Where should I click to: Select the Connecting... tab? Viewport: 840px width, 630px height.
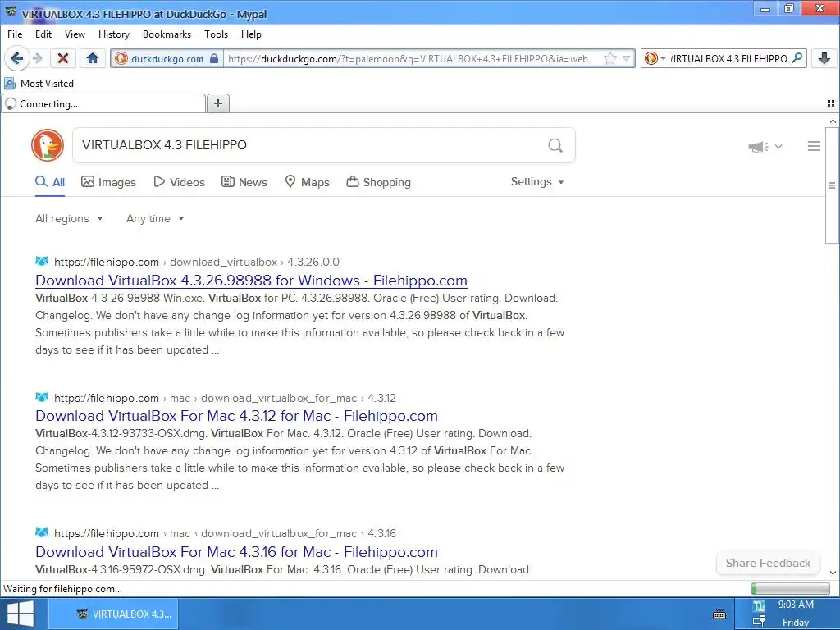pyautogui.click(x=104, y=103)
